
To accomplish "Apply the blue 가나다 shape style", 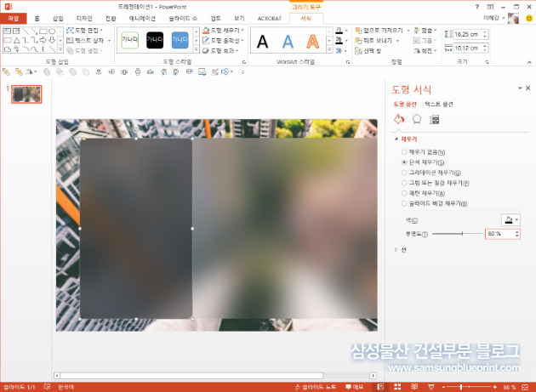I will tap(180, 40).
